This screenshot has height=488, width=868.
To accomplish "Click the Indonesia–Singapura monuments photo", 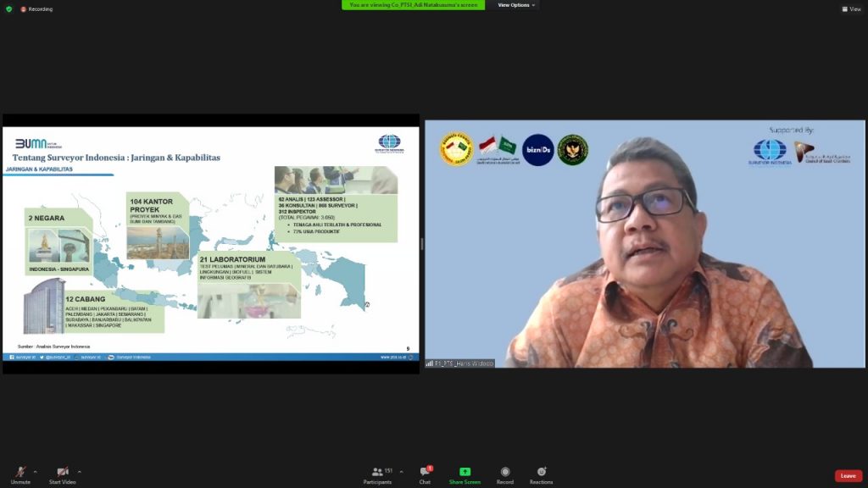I will [59, 246].
